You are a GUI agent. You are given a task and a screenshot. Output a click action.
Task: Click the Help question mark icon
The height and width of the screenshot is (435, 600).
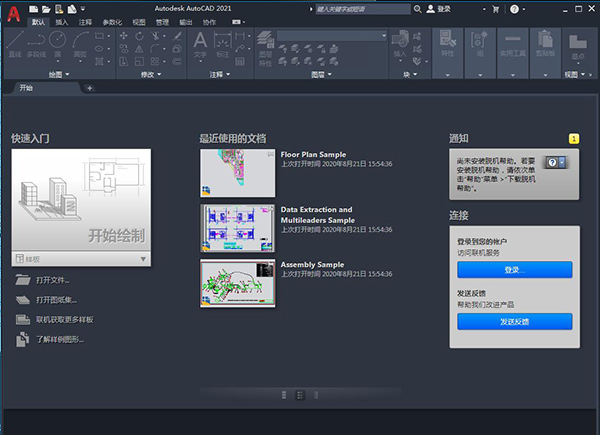pyautogui.click(x=514, y=9)
